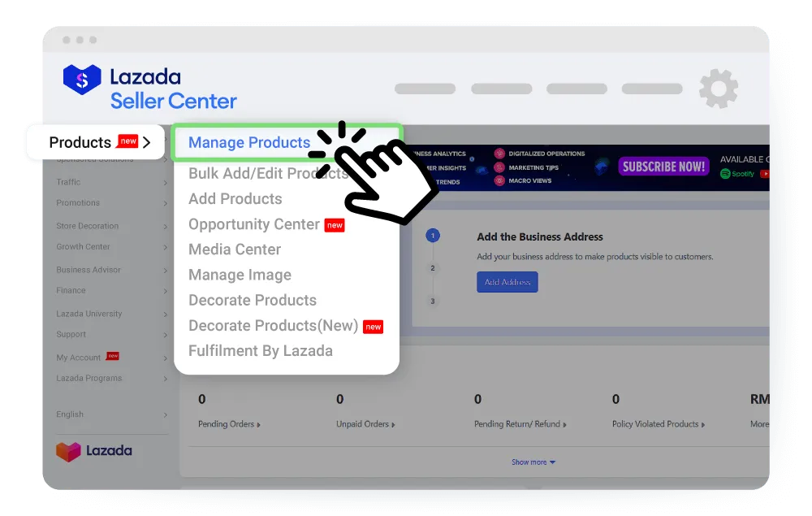Image resolution: width=812 pixels, height=516 pixels.
Task: Open the English language selector
Action: pos(70,414)
